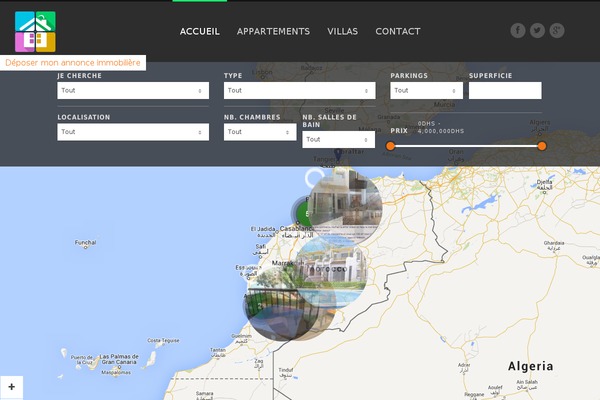Click the Funchal label on the map
The height and width of the screenshot is (400, 600).
coord(85,243)
